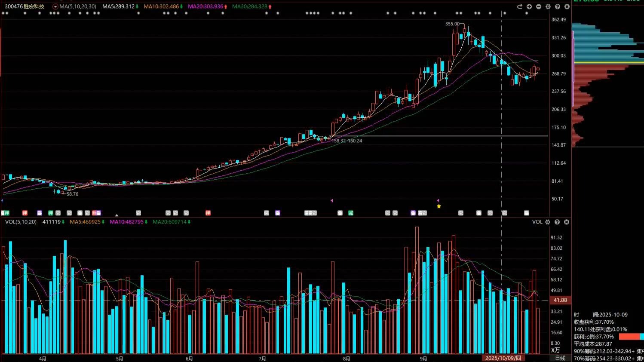
Task: Click MA(5,10,20,30) indicator label
Action: point(78,6)
